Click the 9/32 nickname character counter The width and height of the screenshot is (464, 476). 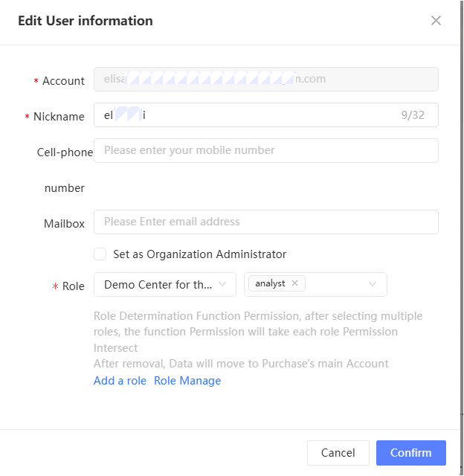(x=413, y=115)
